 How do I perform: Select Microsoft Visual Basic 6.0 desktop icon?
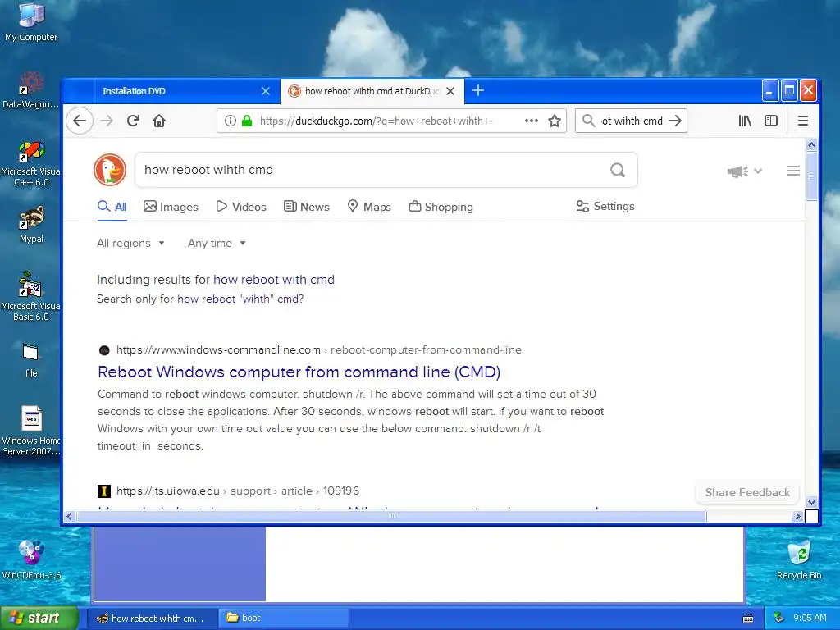pyautogui.click(x=31, y=296)
